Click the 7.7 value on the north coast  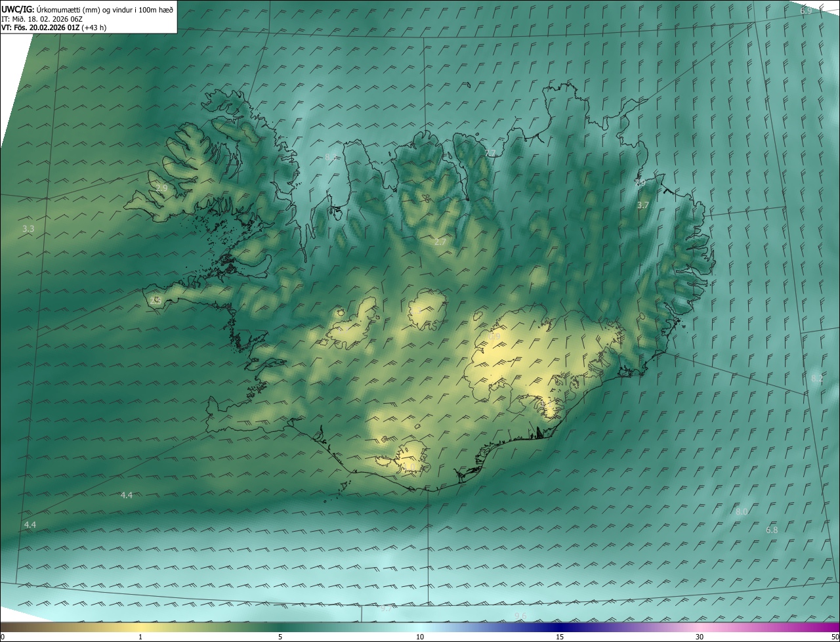click(490, 153)
